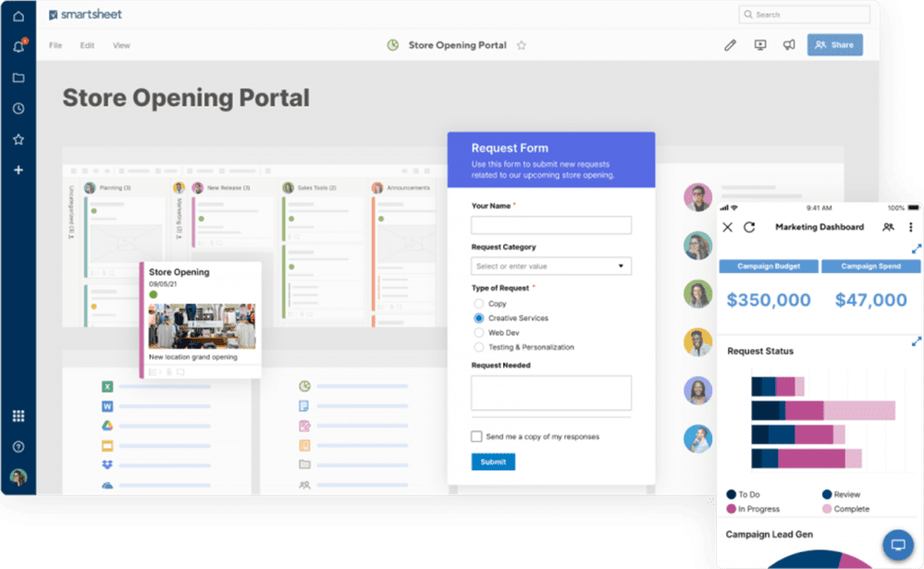Click the Store Opening card title
This screenshot has height=569, width=924.
click(x=179, y=272)
